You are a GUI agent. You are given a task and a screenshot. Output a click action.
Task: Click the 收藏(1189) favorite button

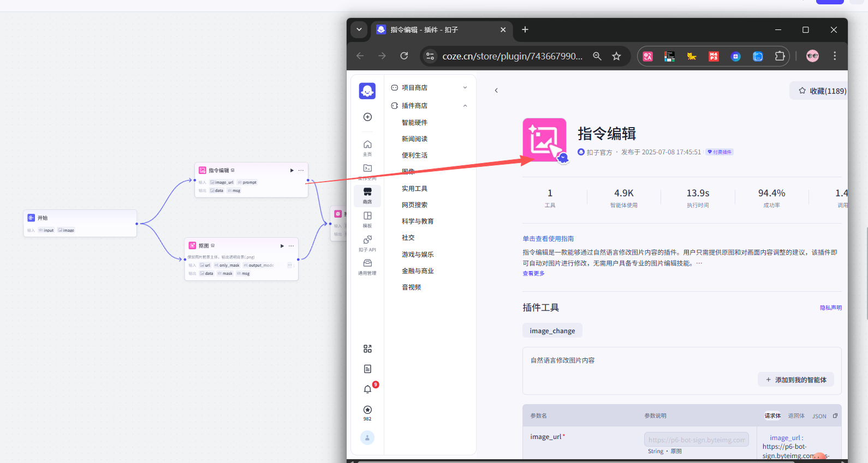coord(819,91)
